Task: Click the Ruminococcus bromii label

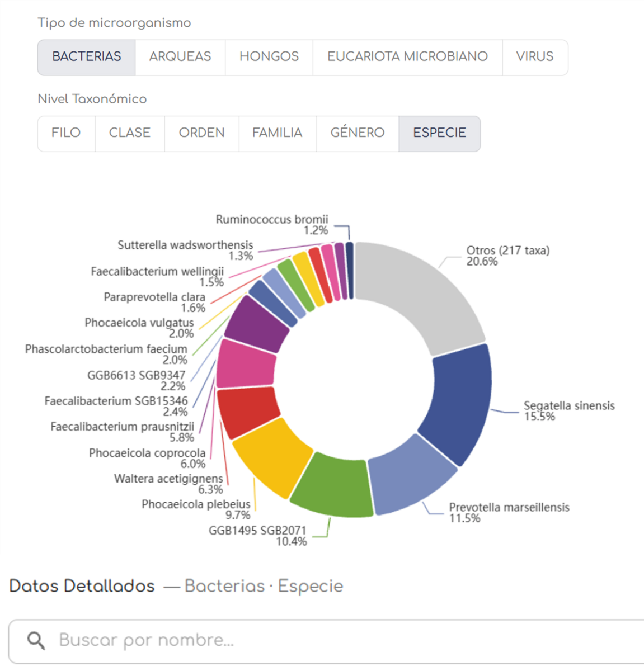Action: click(272, 224)
